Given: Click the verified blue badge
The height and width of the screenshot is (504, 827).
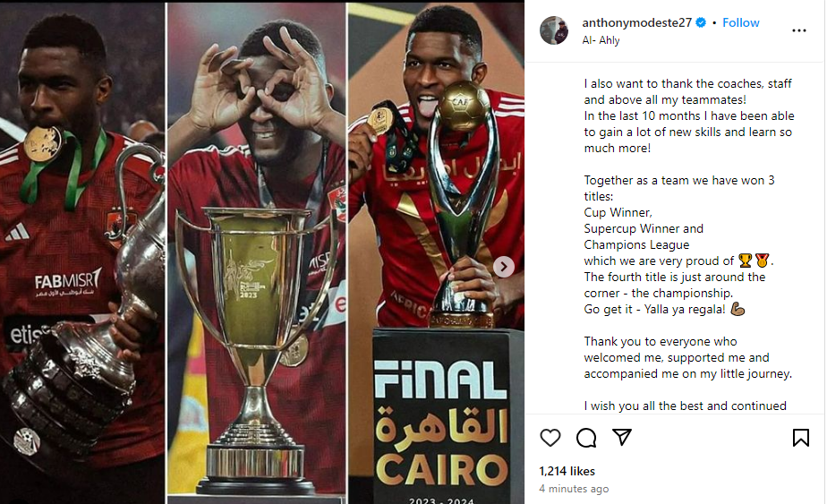Looking at the screenshot, I should click(x=701, y=22).
